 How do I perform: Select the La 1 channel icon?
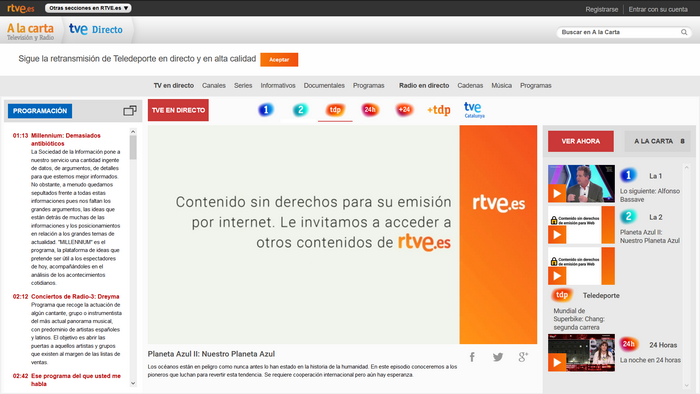tap(266, 110)
